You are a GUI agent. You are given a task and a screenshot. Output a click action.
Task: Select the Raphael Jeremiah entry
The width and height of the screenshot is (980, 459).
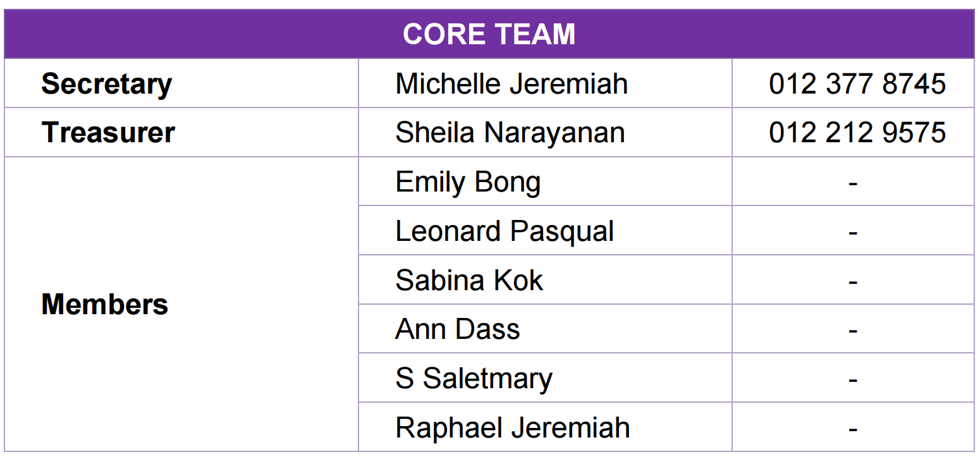[x=512, y=428]
